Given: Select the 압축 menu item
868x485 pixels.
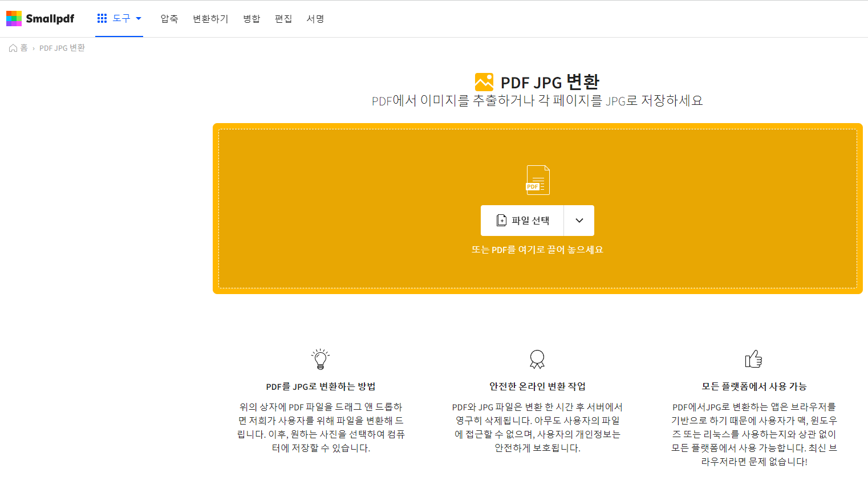Looking at the screenshot, I should [x=169, y=19].
